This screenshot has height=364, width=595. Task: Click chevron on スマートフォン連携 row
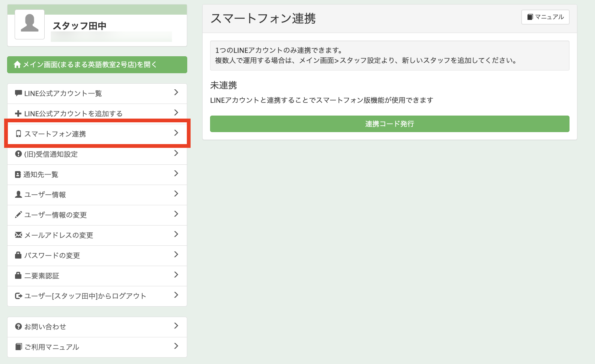(176, 133)
